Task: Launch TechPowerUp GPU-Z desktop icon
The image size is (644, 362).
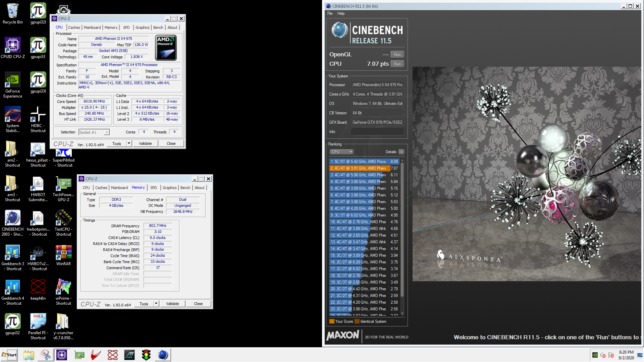Action: (x=63, y=189)
